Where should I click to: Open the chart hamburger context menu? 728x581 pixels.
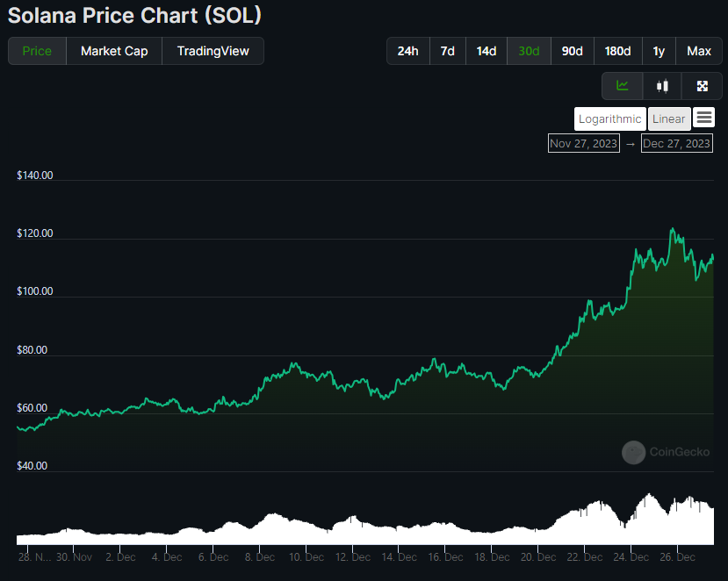pos(704,118)
